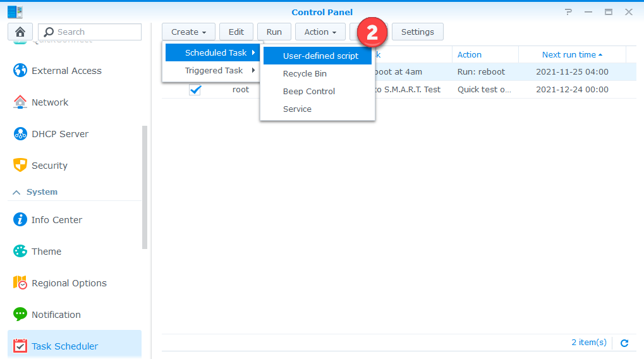Toggle the root task enabled checkbox
The image size is (644, 359).
pyautogui.click(x=195, y=90)
